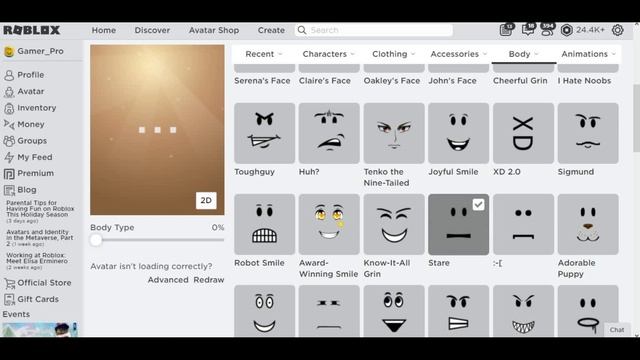Screen dimensions: 640x360
Task: Click the Events banner thumbnail
Action: point(40,329)
